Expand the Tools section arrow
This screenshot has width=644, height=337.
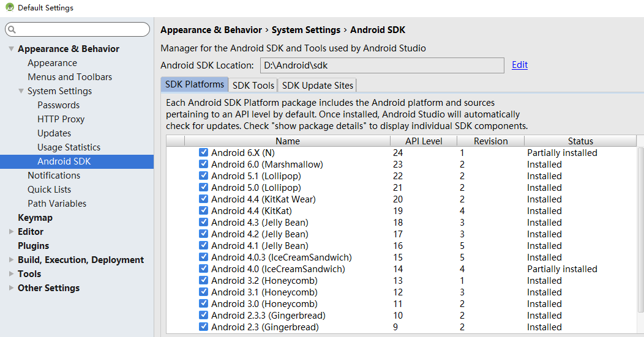[11, 274]
